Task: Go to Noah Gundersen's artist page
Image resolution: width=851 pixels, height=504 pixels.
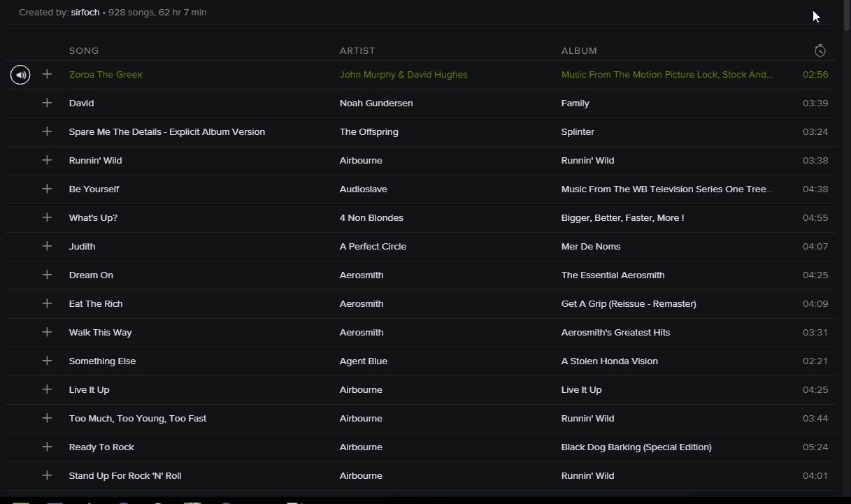Action: [x=376, y=103]
